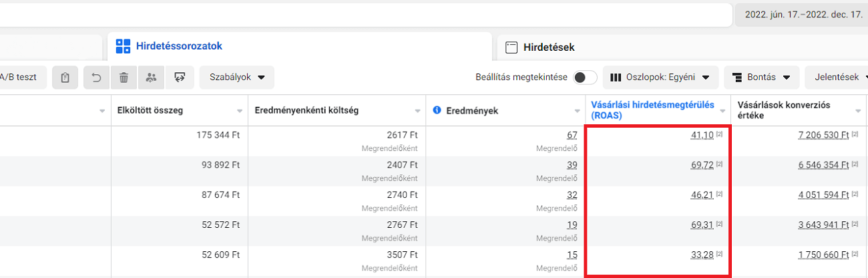
Task: Click the clipboard paste icon in the toolbar
Action: pyautogui.click(x=65, y=78)
